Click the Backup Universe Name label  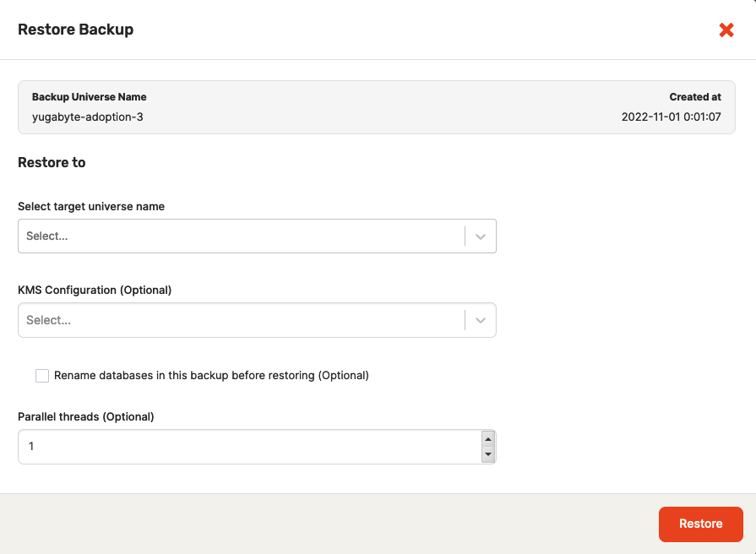tap(90, 97)
